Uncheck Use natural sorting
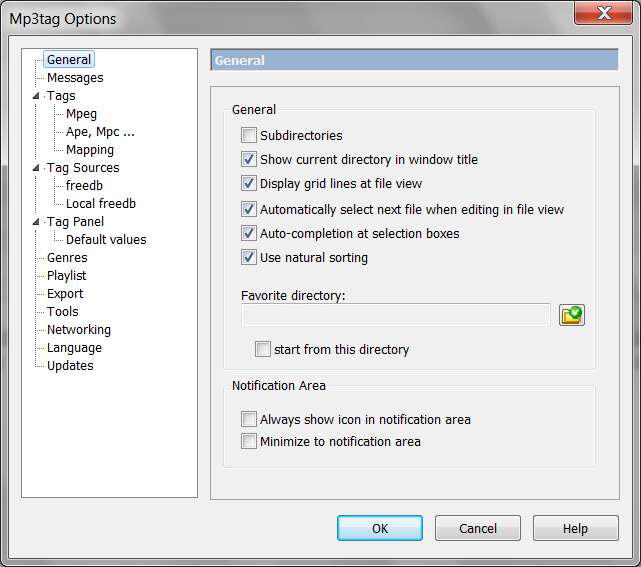 pos(249,257)
